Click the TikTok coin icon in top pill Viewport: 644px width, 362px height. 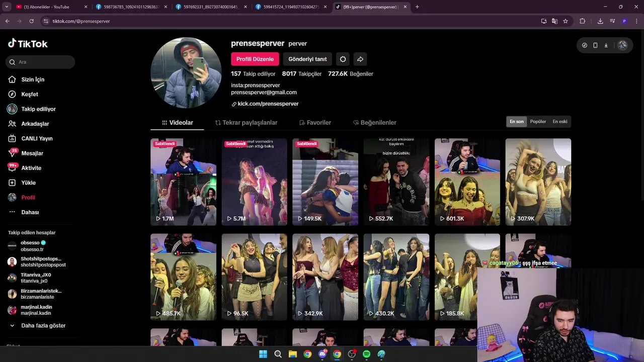[584, 45]
